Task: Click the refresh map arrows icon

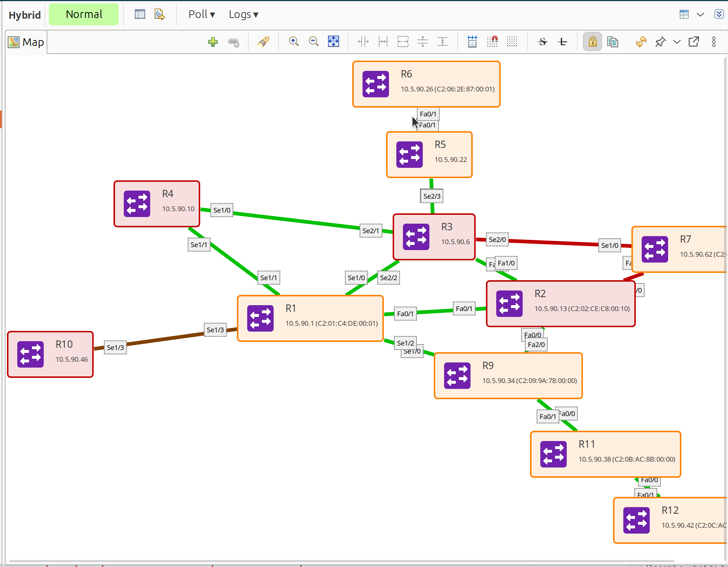Action: point(641,41)
